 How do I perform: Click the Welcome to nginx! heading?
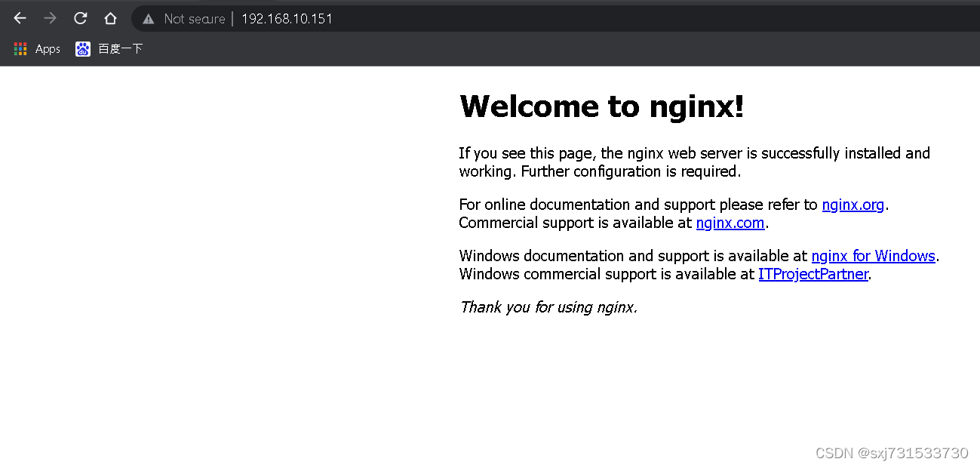point(602,106)
